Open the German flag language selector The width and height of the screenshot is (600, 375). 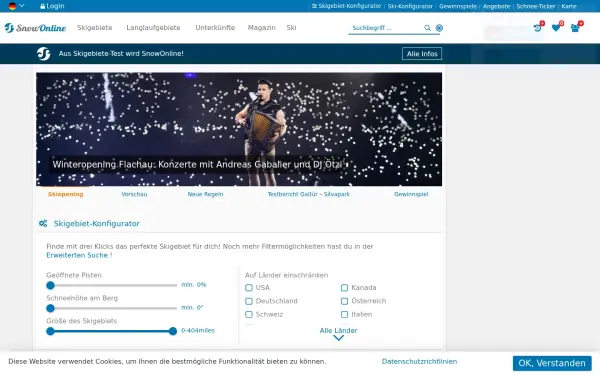coord(16,6)
